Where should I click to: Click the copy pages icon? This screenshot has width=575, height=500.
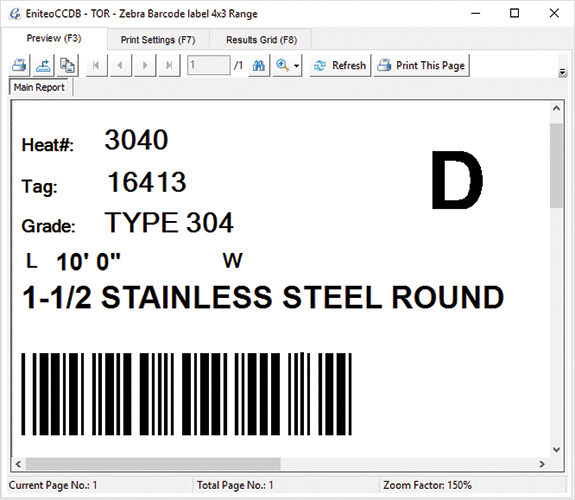pyautogui.click(x=67, y=66)
